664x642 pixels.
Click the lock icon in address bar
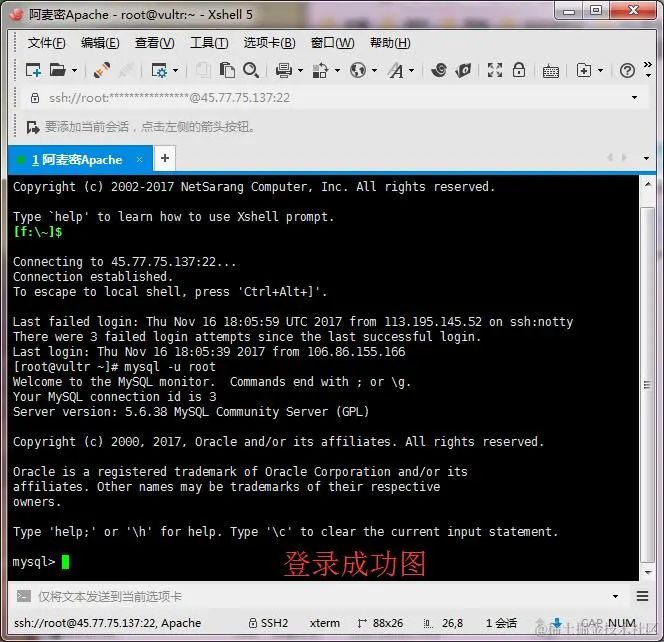(35, 98)
